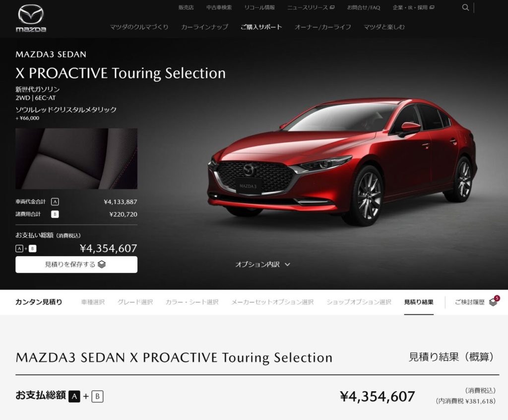Viewport: 508px width, 420px height.
Task: Expand the オプション内訳 section
Action: click(x=262, y=264)
